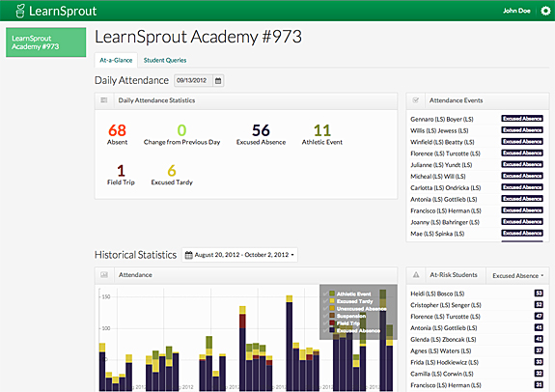Select Julianne (LS) Yundt (LS) event row
The image size is (555, 392).
[x=441, y=165]
